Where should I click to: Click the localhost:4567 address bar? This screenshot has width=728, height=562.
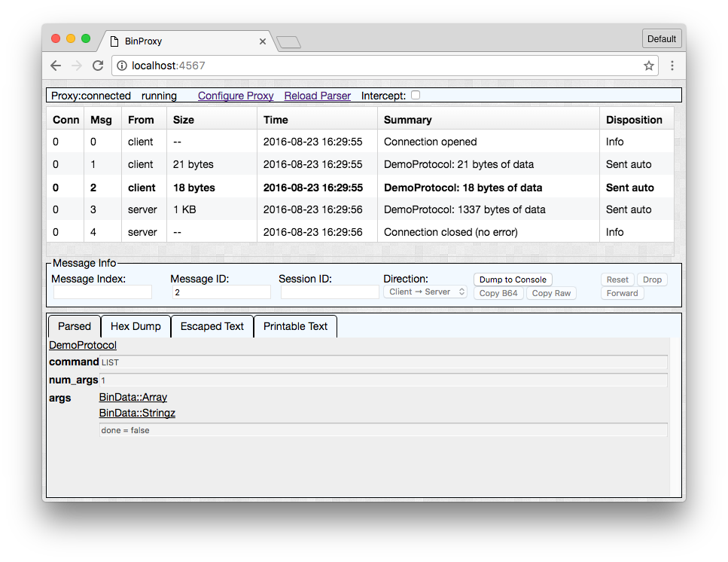pyautogui.click(x=385, y=66)
